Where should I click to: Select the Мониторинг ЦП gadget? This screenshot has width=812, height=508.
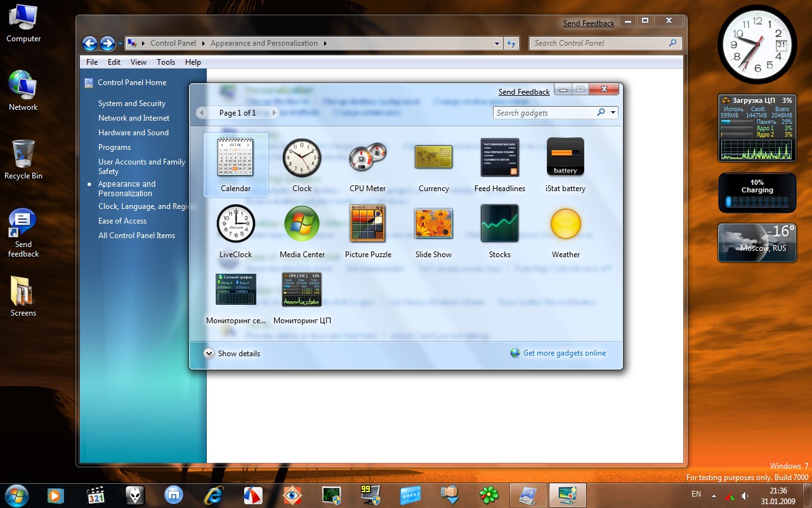[x=302, y=297]
